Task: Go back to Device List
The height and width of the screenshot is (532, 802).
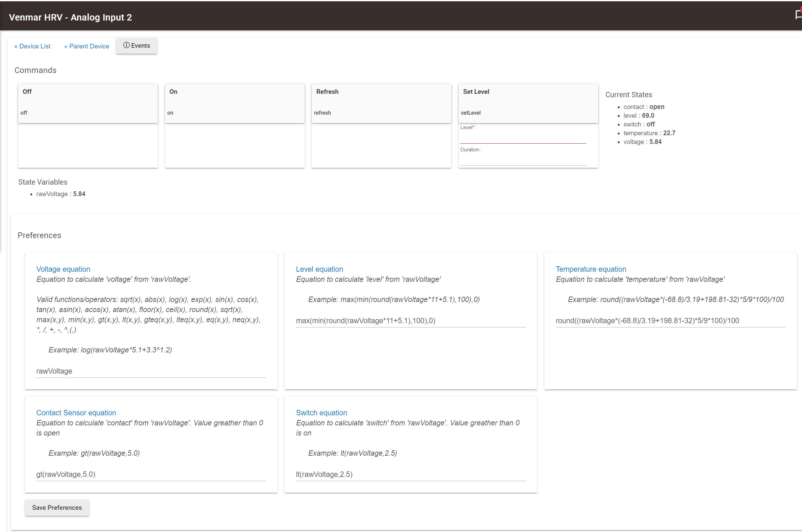Action: (x=32, y=46)
